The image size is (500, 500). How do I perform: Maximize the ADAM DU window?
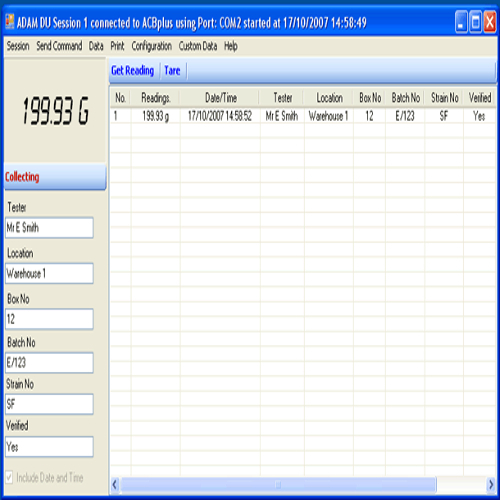[x=476, y=22]
